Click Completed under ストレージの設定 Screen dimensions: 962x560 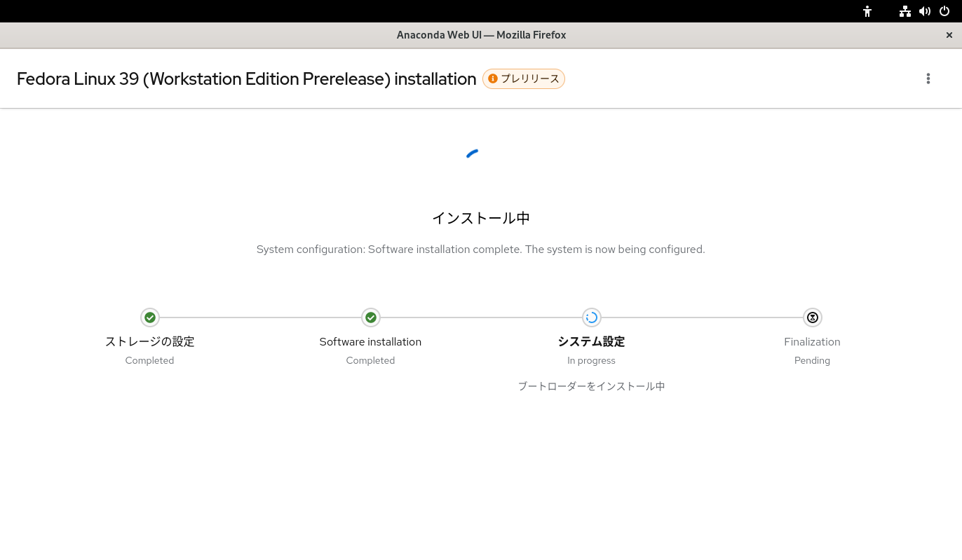coord(149,361)
